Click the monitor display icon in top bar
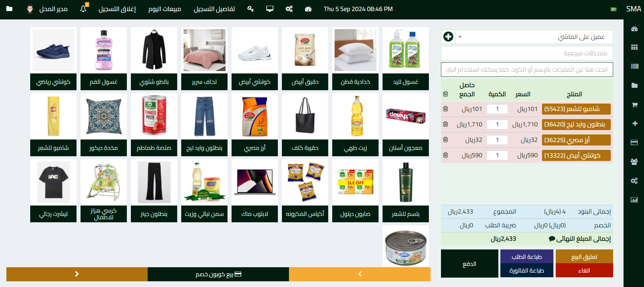This screenshot has height=287, width=644. pyautogui.click(x=270, y=9)
